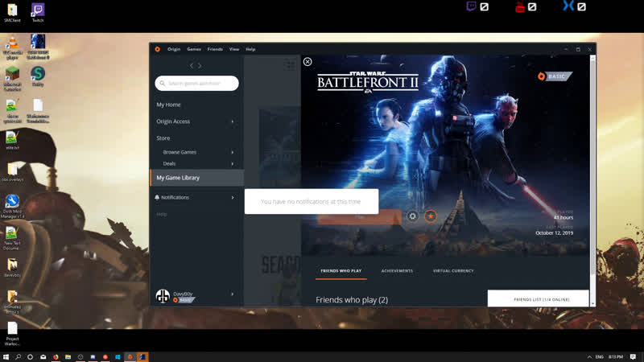Screen dimensions: 644x362
Task: Click the Basic edition badge
Action: (555, 76)
